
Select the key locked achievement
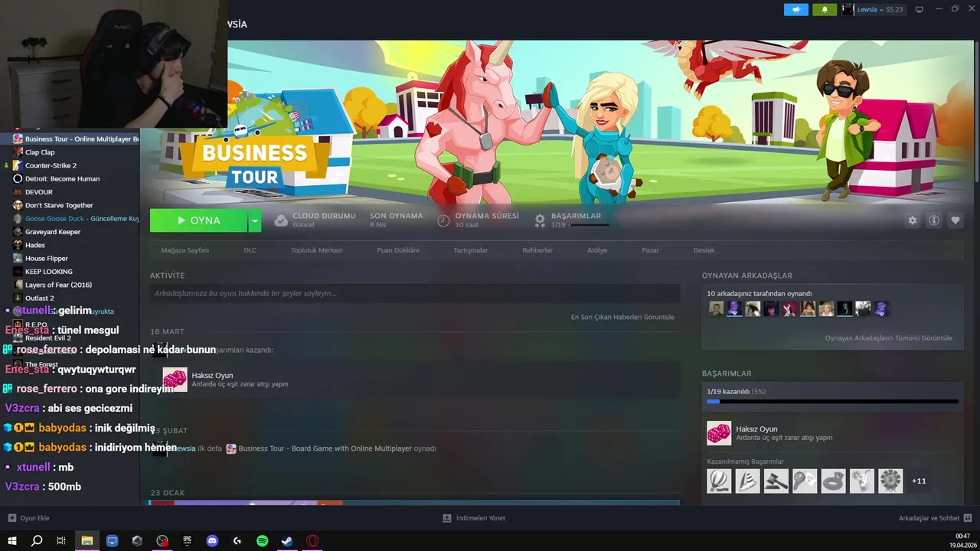[805, 481]
